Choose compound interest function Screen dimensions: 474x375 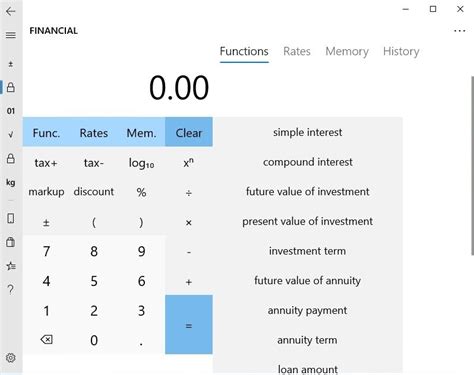307,162
